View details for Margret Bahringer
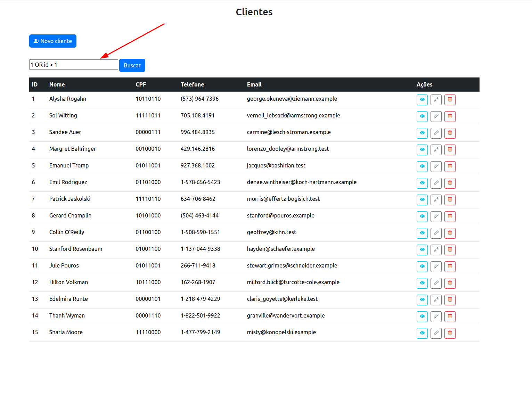Image resolution: width=532 pixels, height=395 pixels. tap(422, 150)
